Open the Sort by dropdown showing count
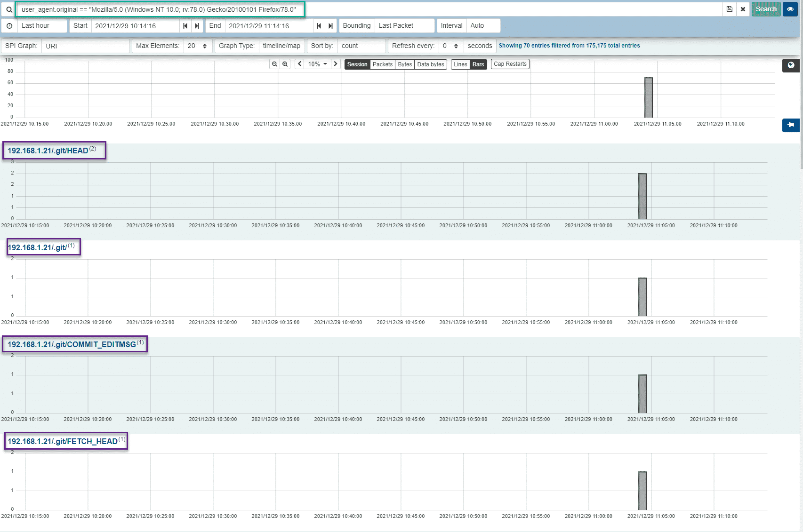The image size is (803, 532). click(361, 46)
